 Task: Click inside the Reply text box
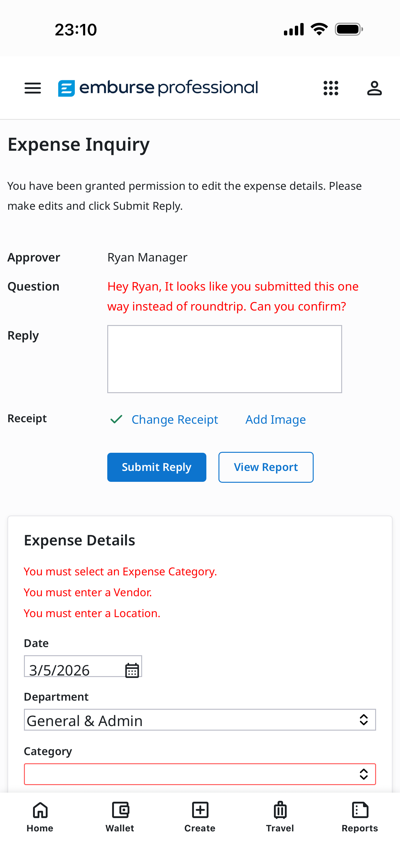click(x=224, y=359)
